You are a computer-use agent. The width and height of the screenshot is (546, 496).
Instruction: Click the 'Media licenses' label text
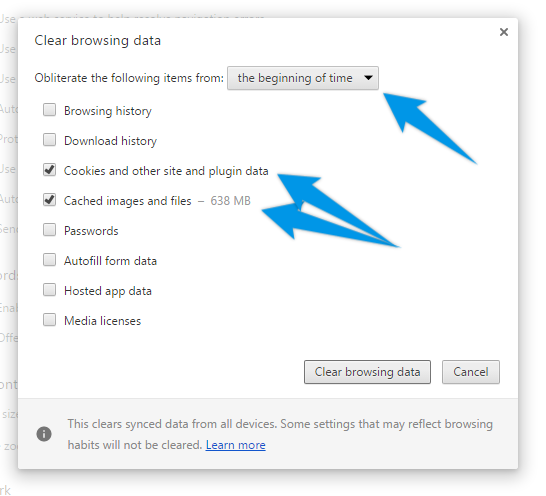click(x=102, y=321)
